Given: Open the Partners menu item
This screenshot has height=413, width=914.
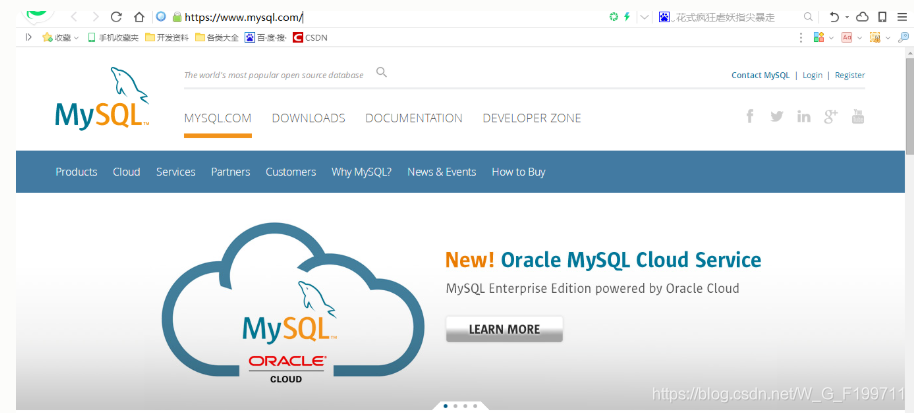Looking at the screenshot, I should [x=230, y=172].
